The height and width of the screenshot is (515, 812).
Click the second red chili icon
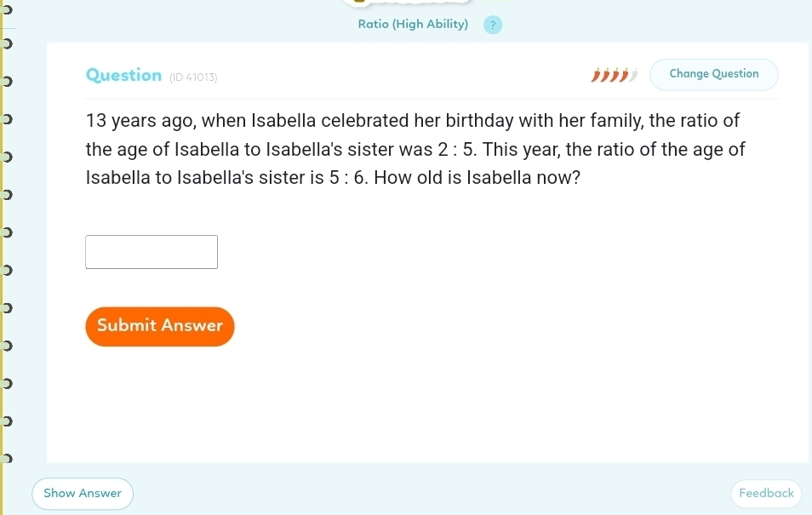point(606,75)
